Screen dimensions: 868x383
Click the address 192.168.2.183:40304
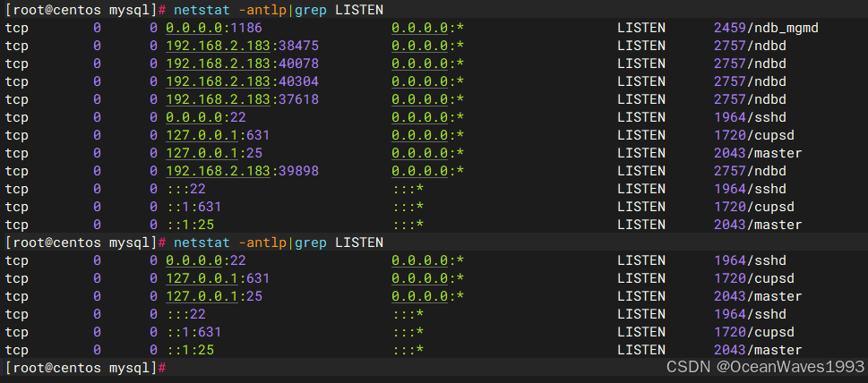click(x=242, y=81)
